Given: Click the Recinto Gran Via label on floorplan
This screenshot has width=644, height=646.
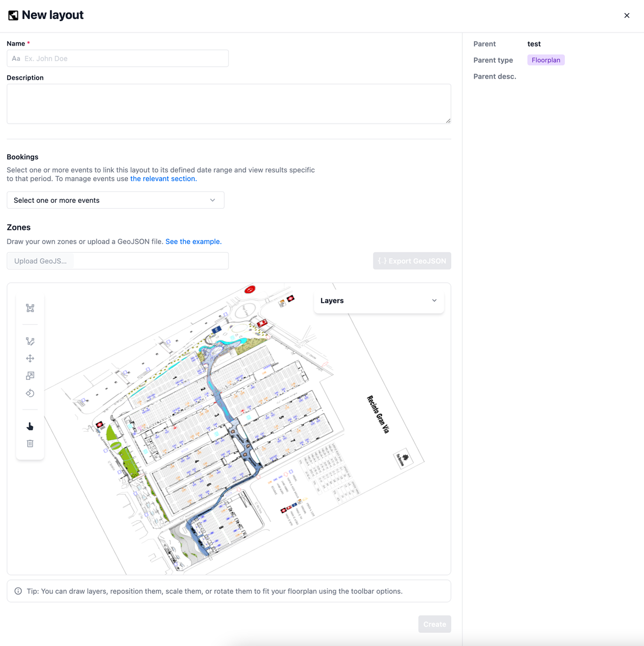Looking at the screenshot, I should pyautogui.click(x=378, y=414).
